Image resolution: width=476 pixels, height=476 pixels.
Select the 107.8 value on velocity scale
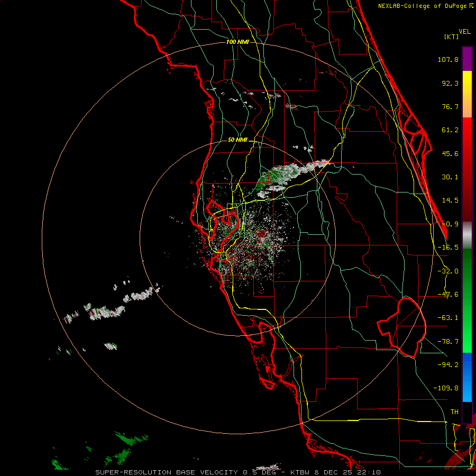click(448, 59)
